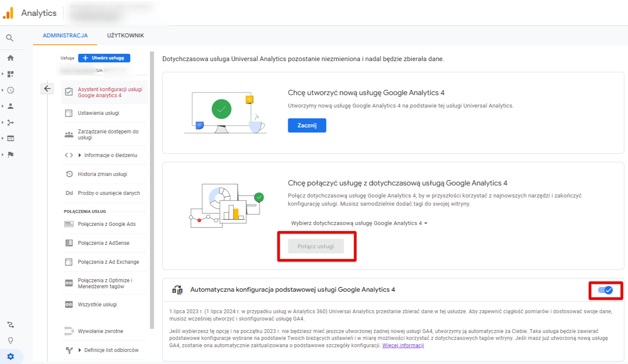This screenshot has width=628, height=364.
Task: Click the back arrow in admin column
Action: (47, 89)
